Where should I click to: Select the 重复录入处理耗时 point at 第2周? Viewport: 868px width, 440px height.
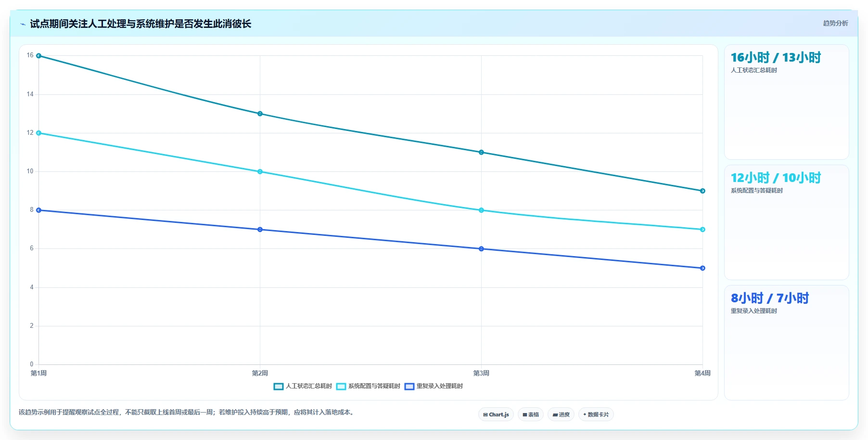(260, 230)
